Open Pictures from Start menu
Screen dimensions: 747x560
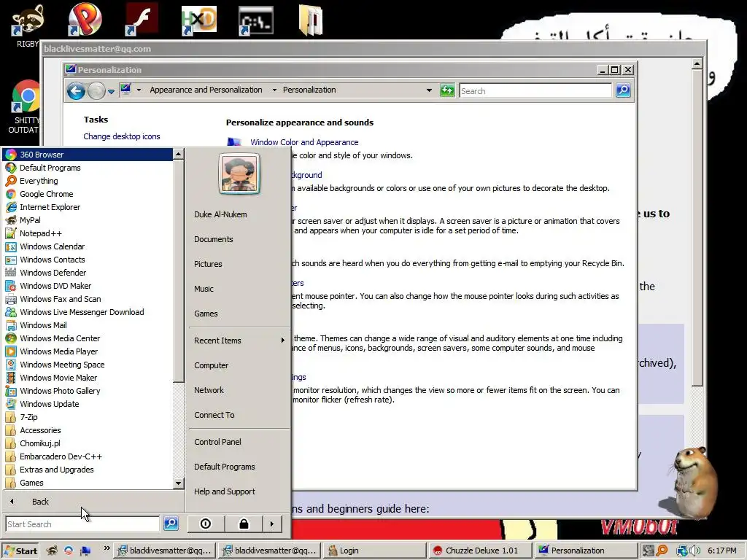click(208, 264)
